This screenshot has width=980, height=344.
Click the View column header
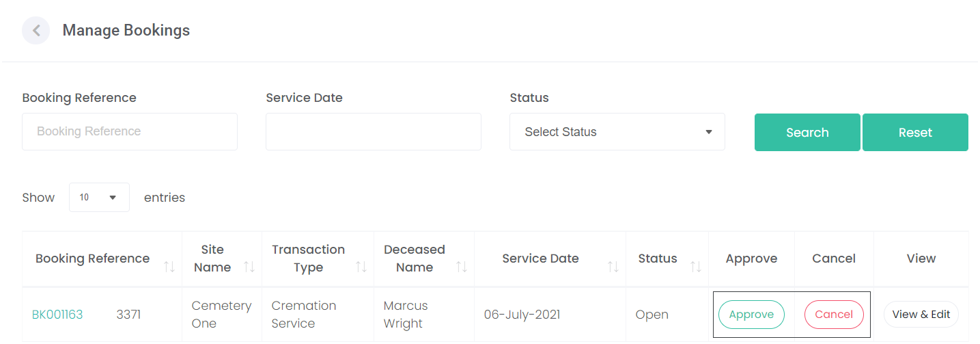point(921,259)
